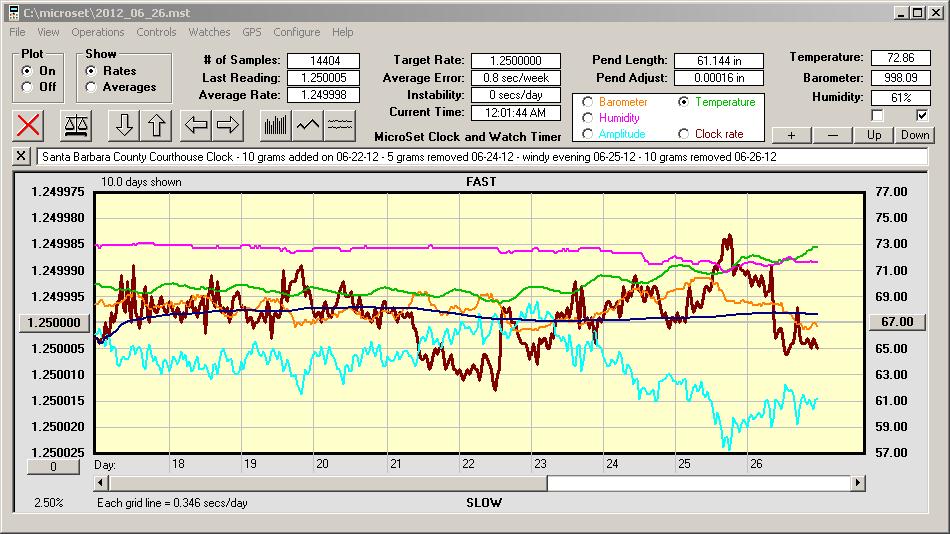Turn Plot Off radio button on

click(x=27, y=87)
